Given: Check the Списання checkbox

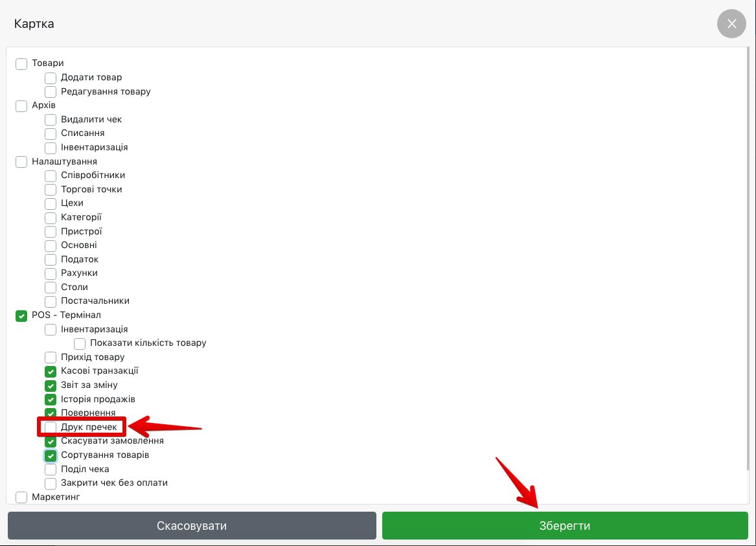Looking at the screenshot, I should [51, 133].
